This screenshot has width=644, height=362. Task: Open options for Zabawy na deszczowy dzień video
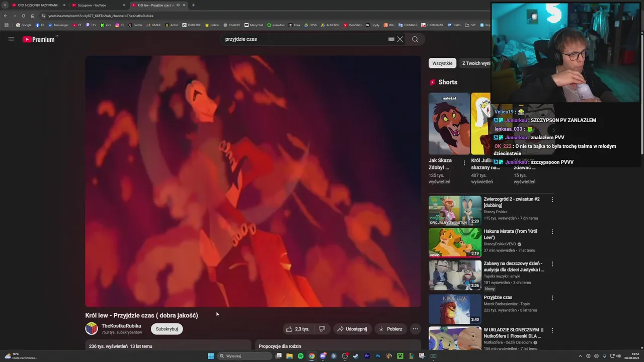tap(552, 264)
